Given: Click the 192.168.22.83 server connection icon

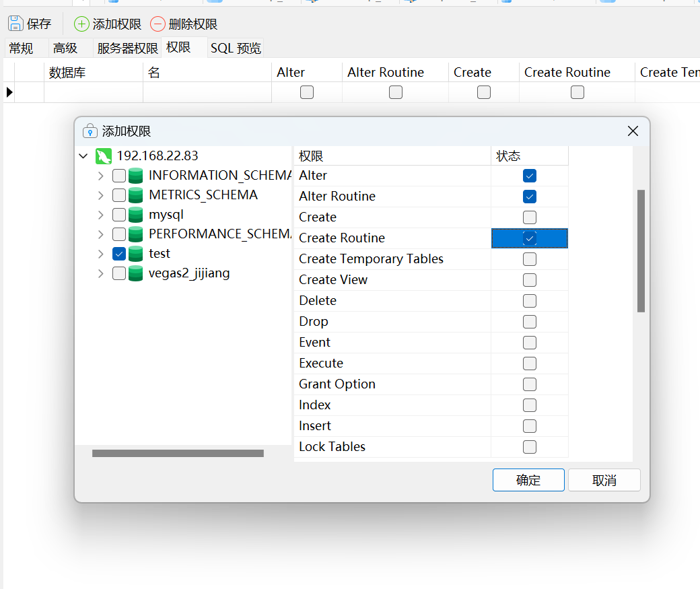Looking at the screenshot, I should (x=104, y=156).
